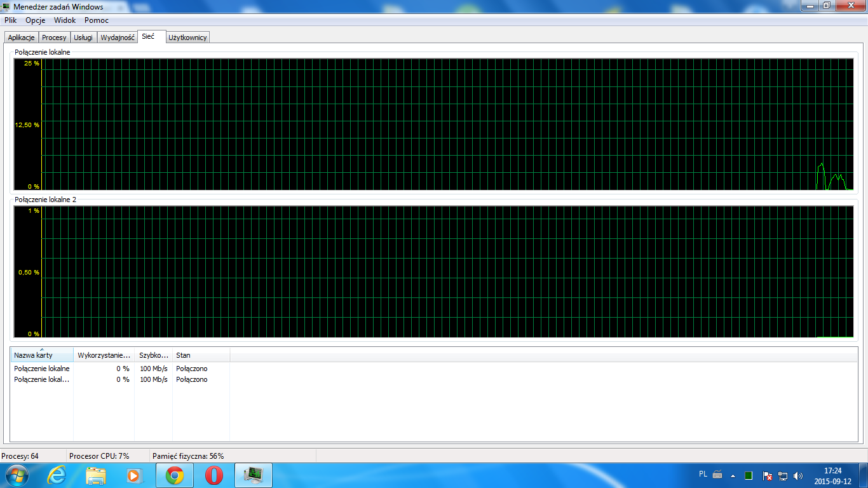Switch to the Procesy tab
Image resolution: width=868 pixels, height=488 pixels.
(x=54, y=37)
